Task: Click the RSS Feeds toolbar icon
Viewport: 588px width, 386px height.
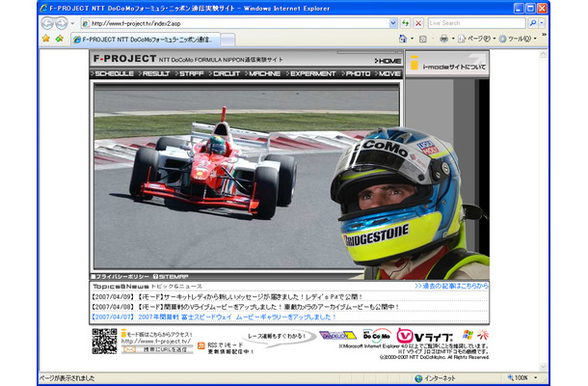Action: 423,39
